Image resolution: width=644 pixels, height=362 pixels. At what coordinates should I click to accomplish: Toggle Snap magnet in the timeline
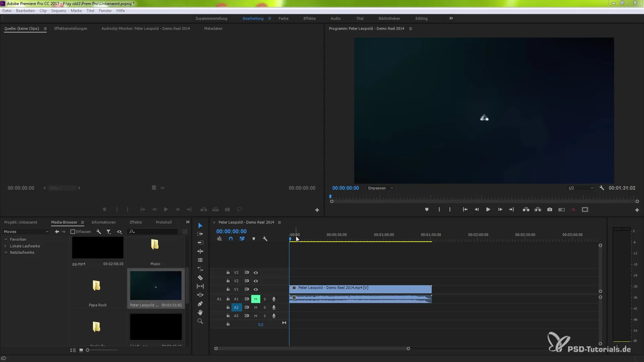pyautogui.click(x=231, y=239)
